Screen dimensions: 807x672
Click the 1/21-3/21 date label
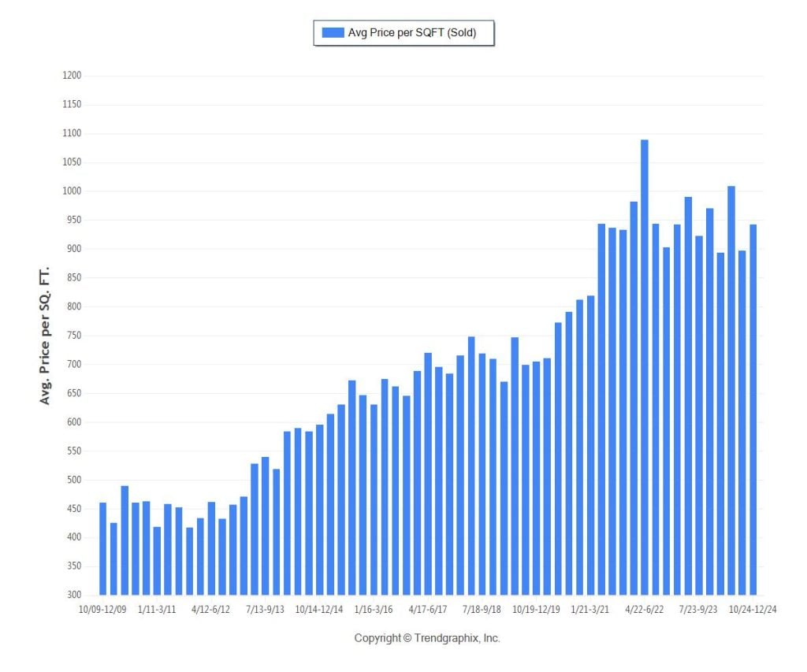[x=590, y=609]
